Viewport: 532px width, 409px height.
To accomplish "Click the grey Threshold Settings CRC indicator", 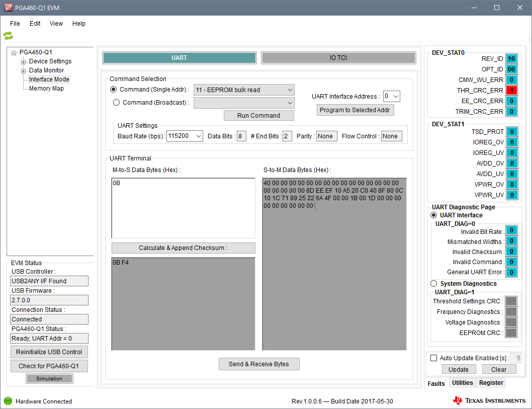I will 511,301.
